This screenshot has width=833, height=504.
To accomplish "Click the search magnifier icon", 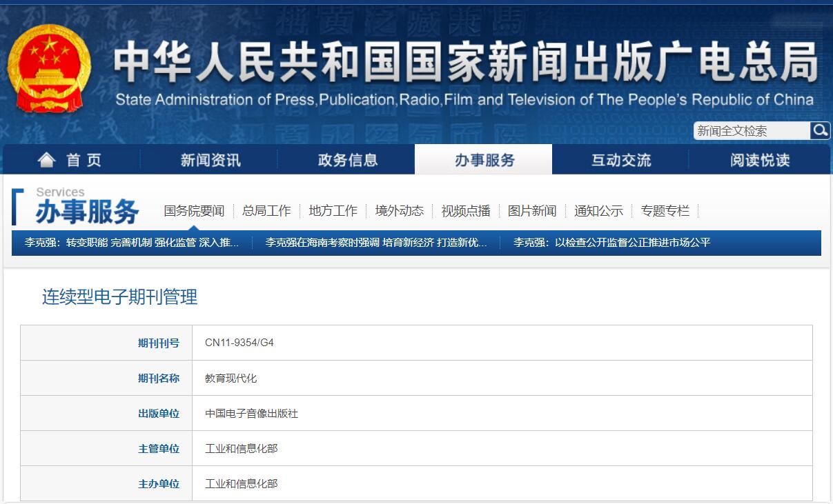I will (x=820, y=130).
